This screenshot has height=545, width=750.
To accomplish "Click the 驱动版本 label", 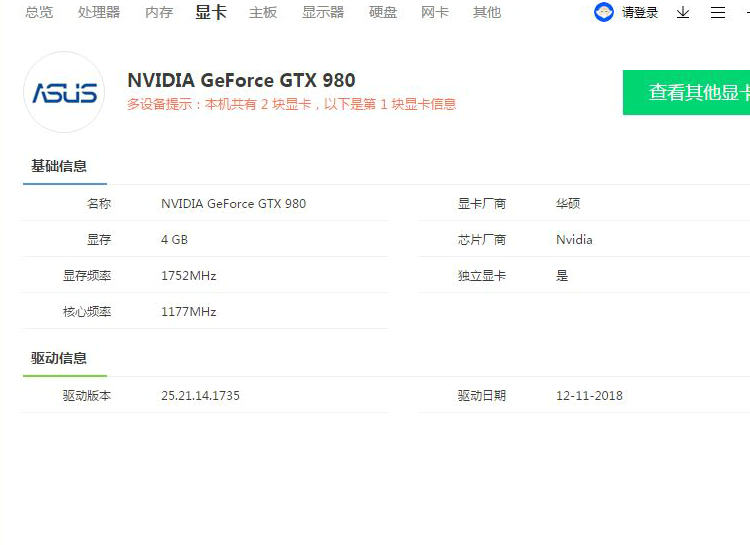I will 87,396.
